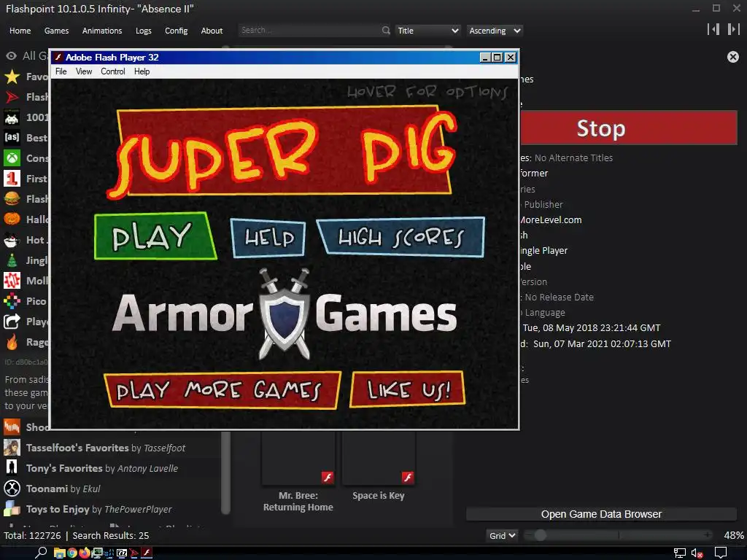This screenshot has height=560, width=747.
Task: Select the Hot bowl playlist icon
Action: (12, 240)
